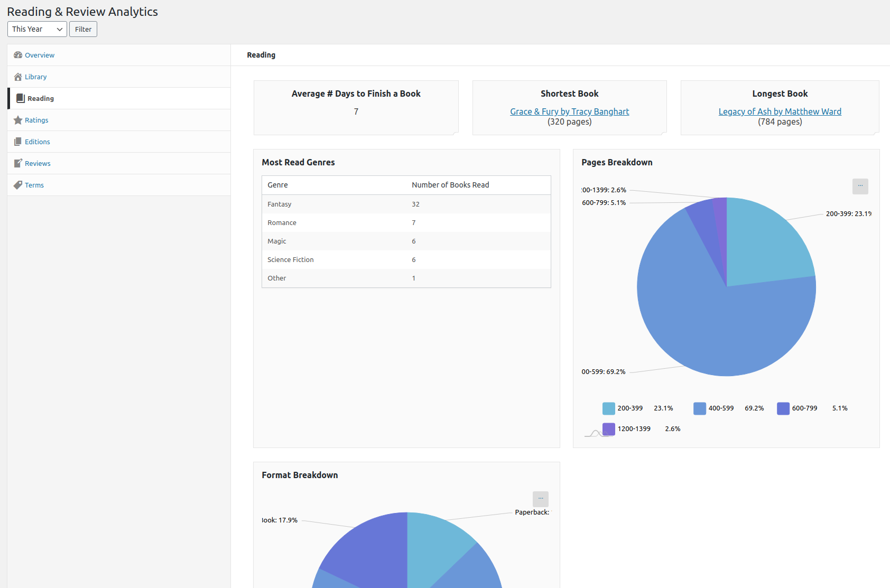The width and height of the screenshot is (890, 588).
Task: Toggle the 200-399 legend color swatch
Action: coord(608,408)
